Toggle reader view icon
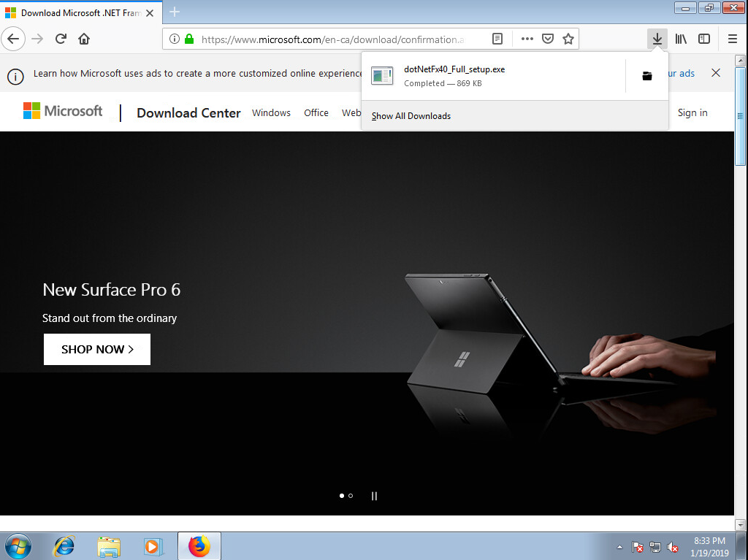This screenshot has width=748, height=560. (x=497, y=39)
